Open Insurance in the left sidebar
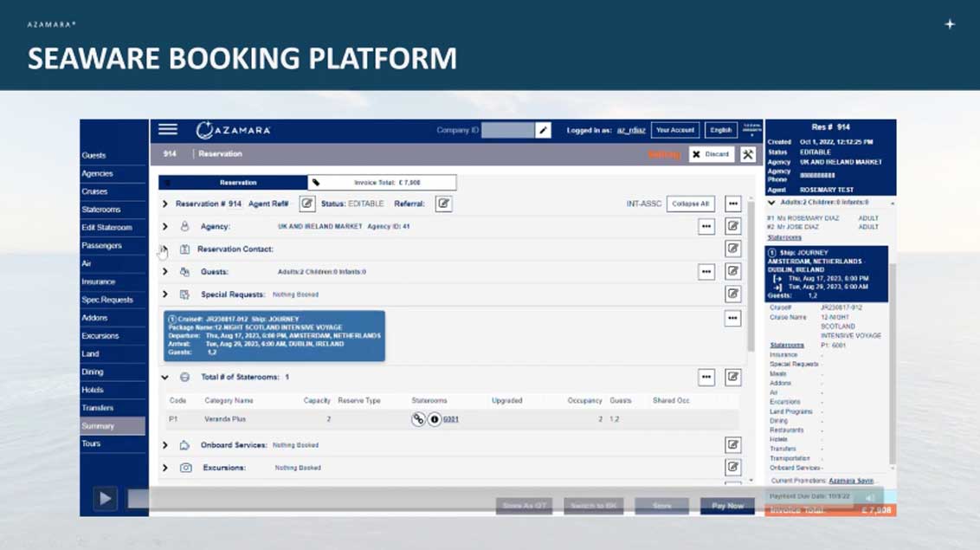 tap(98, 281)
